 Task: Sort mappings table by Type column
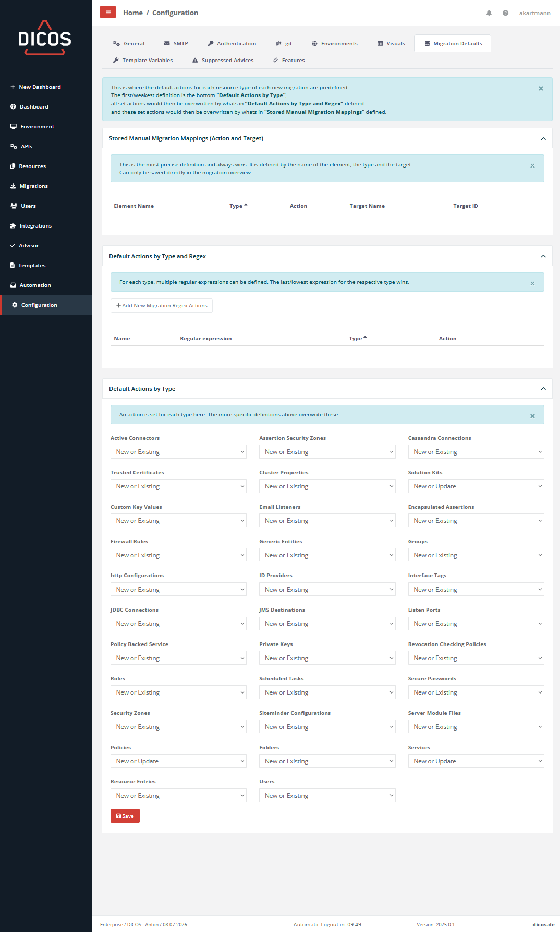coord(238,206)
